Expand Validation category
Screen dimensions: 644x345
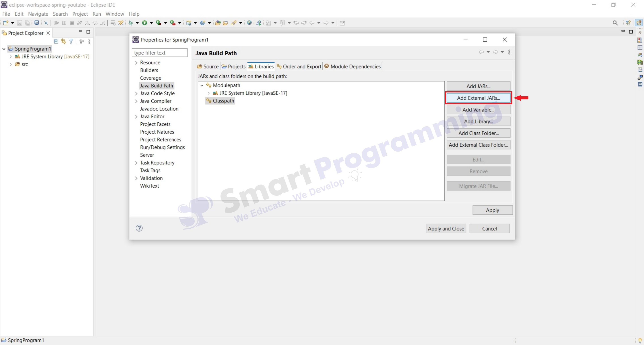tap(136, 178)
